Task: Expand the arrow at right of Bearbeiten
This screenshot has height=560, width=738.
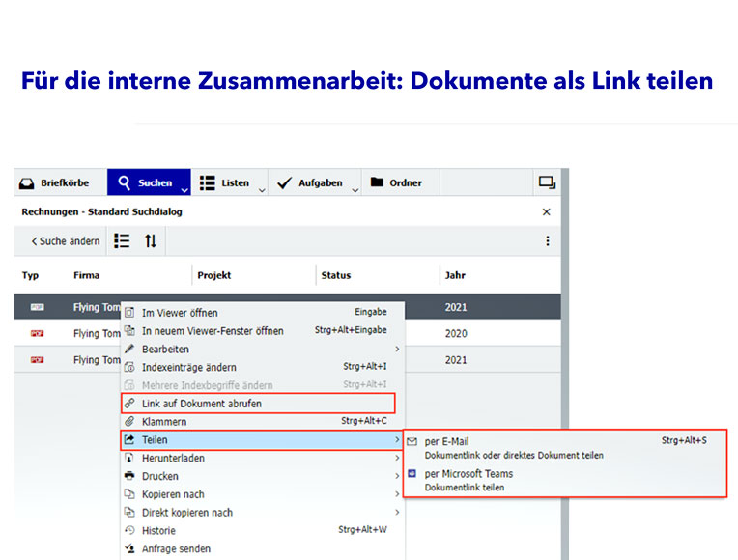Action: pos(397,350)
